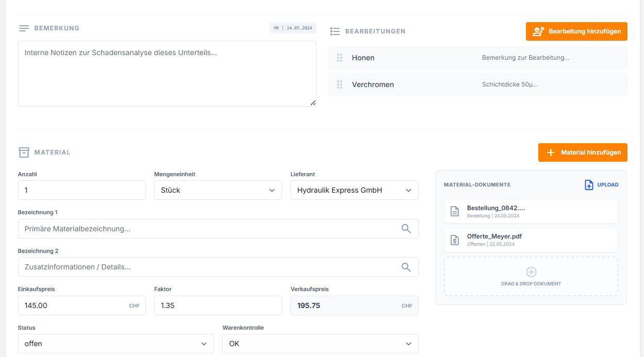Click Material hinzufügen button
The image size is (644, 357).
583,152
